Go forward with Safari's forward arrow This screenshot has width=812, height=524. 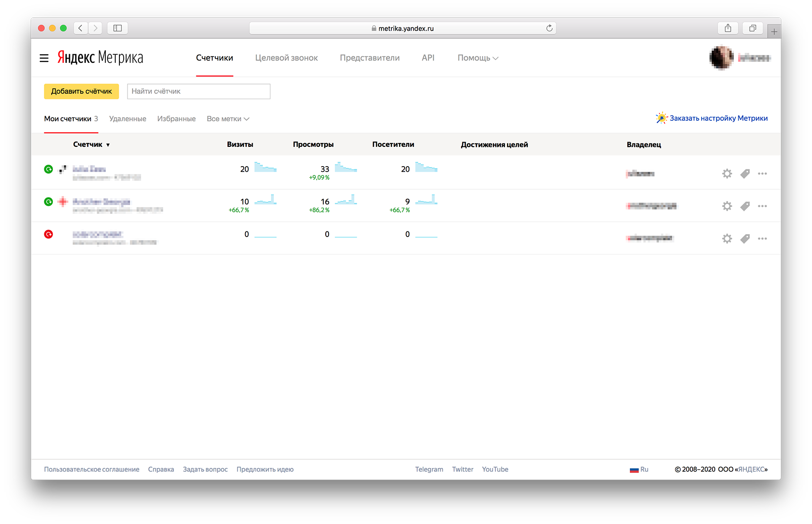pos(95,28)
